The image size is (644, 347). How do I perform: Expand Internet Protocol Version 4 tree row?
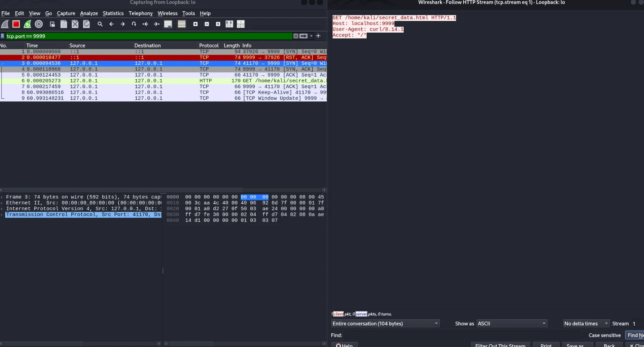[2, 209]
